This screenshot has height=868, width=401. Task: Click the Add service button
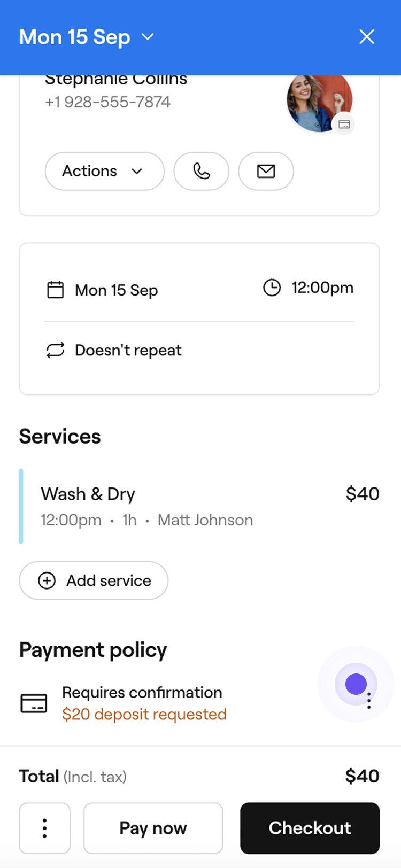(94, 580)
